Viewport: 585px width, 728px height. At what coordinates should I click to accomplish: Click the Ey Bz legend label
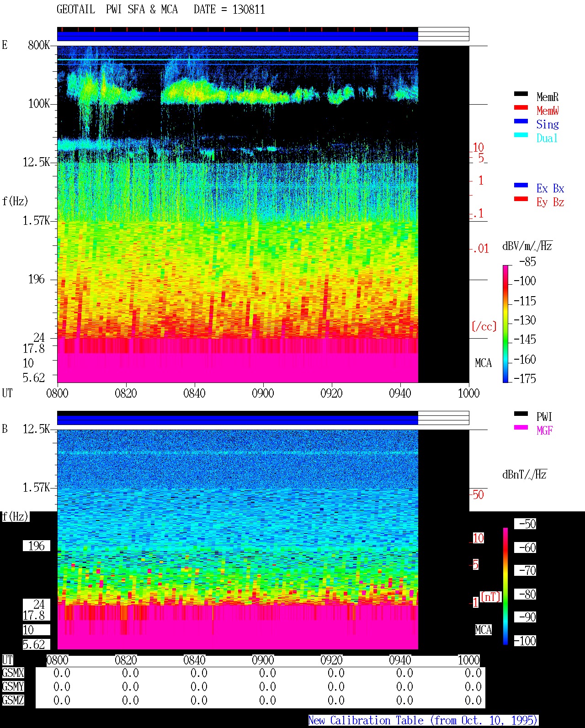[x=550, y=202]
